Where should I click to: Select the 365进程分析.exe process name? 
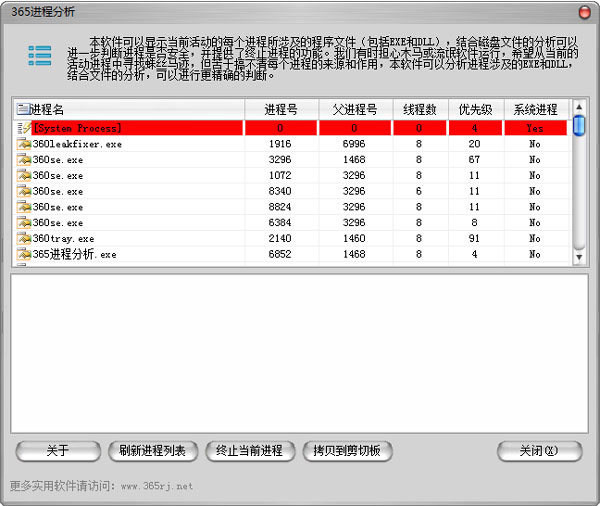click(75, 255)
